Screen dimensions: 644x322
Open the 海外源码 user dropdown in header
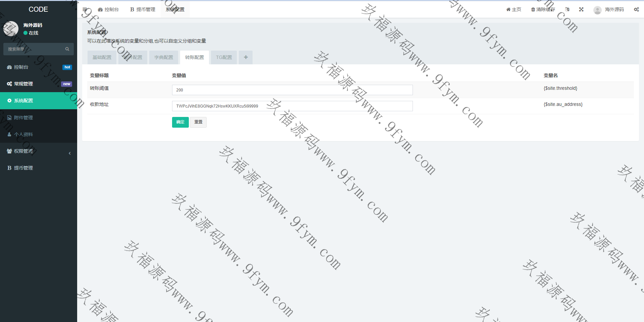[x=609, y=10]
